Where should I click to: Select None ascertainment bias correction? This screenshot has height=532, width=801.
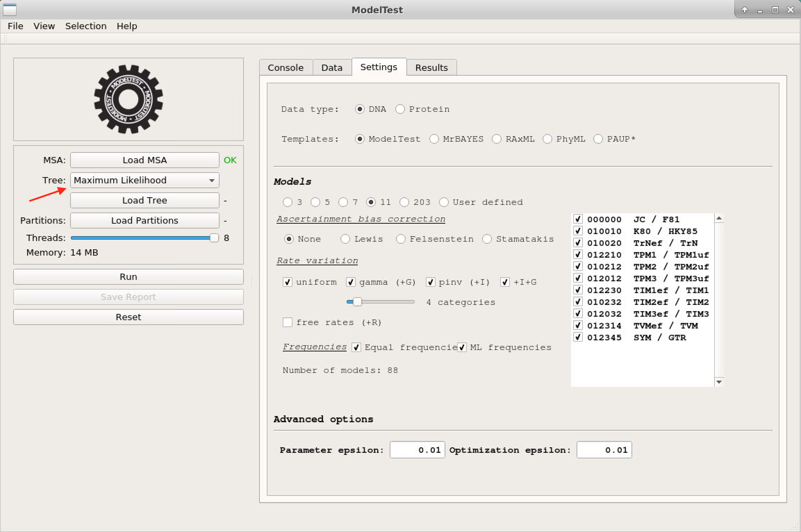click(289, 239)
